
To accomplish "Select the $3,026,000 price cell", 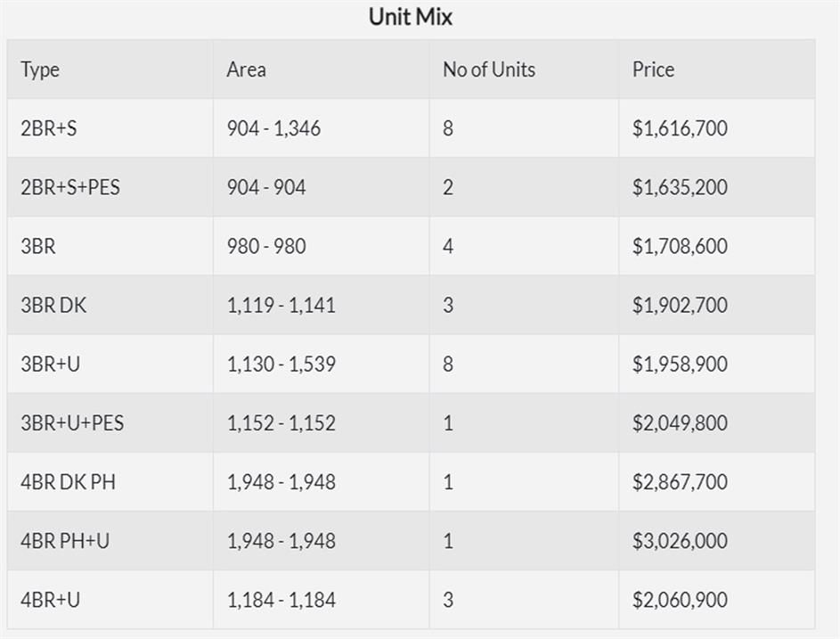I will point(680,541).
